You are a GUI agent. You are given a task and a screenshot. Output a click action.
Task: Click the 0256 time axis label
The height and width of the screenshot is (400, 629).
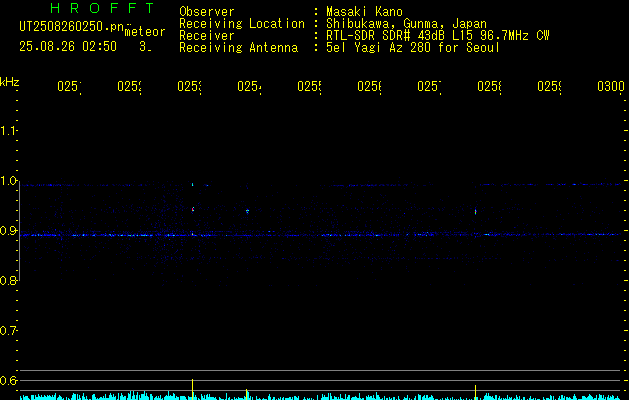click(369, 86)
